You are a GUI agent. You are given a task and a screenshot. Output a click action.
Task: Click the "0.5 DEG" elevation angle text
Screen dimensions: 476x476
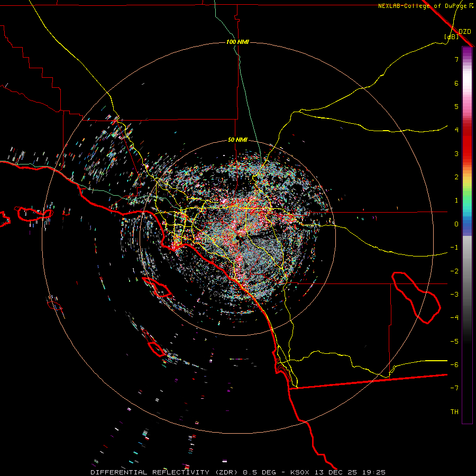click(260, 472)
